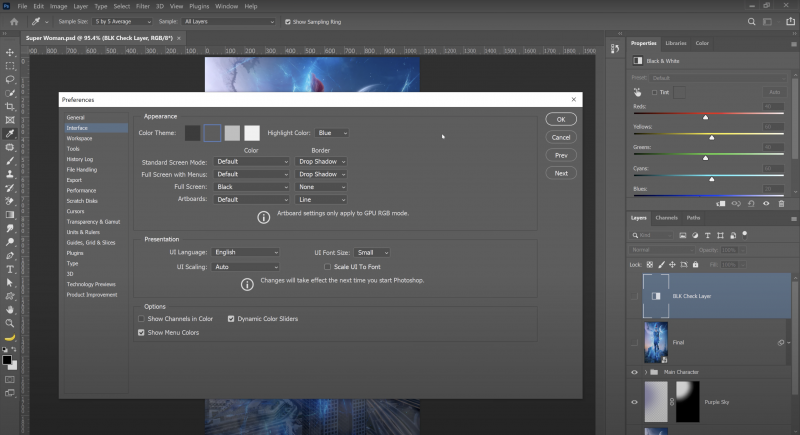Expand the Main Character group
Screen dimensions: 800x435
pyautogui.click(x=646, y=372)
